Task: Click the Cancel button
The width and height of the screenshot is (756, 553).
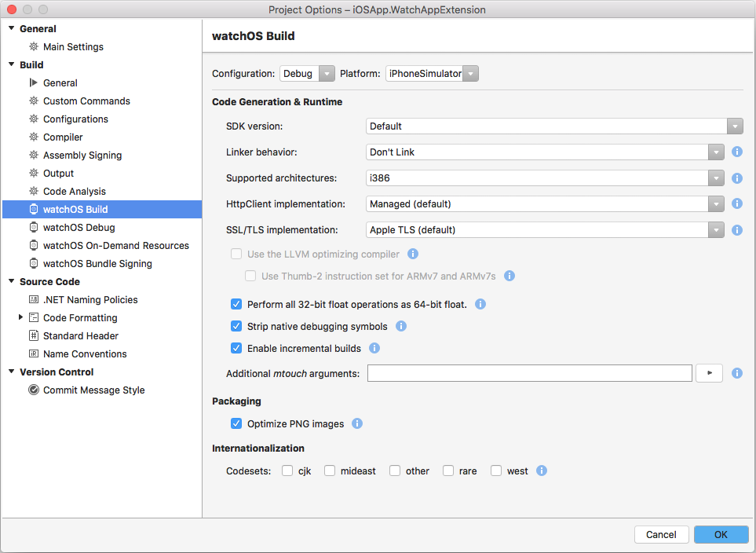Action: (x=661, y=534)
